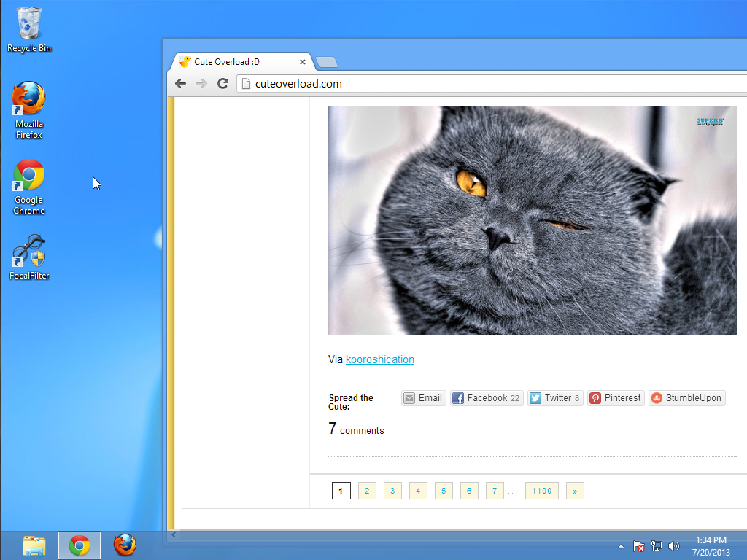The width and height of the screenshot is (747, 560).
Task: Open the network status tray icon
Action: pyautogui.click(x=656, y=545)
